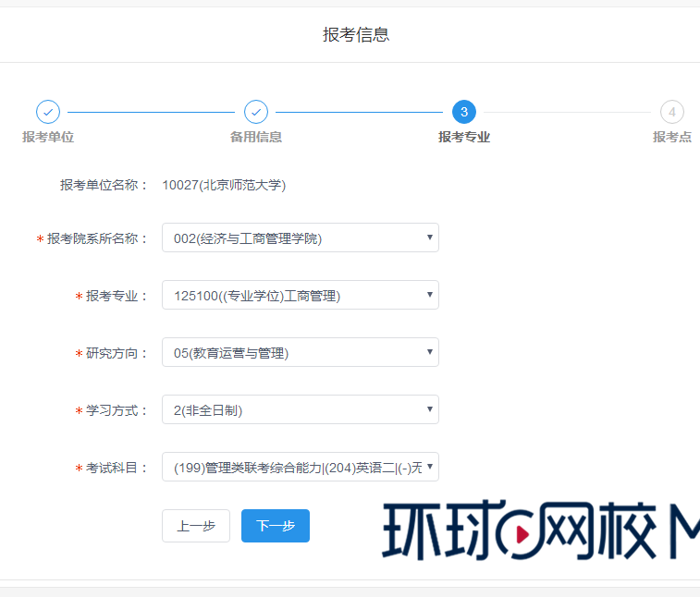
Task: Click the 上一步 button
Action: [196, 526]
